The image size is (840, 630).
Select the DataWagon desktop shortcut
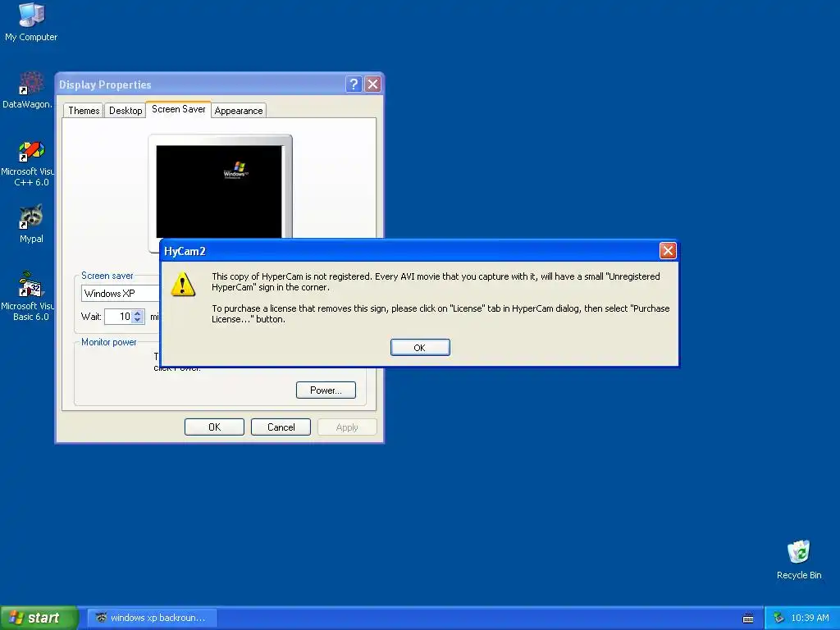click(x=28, y=89)
